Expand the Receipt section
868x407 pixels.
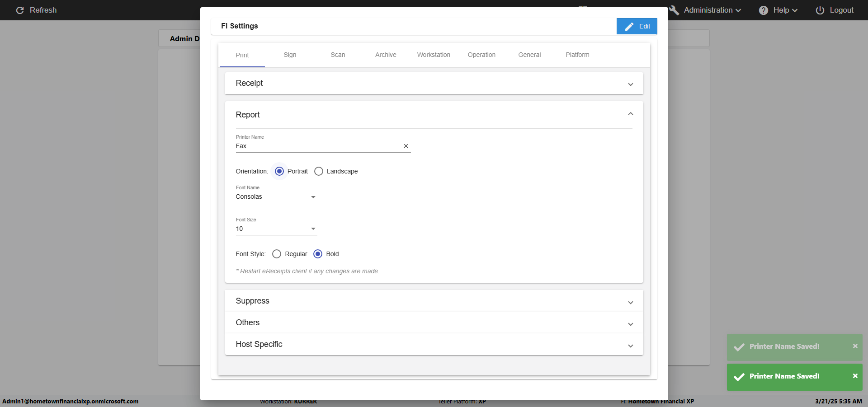click(x=630, y=84)
